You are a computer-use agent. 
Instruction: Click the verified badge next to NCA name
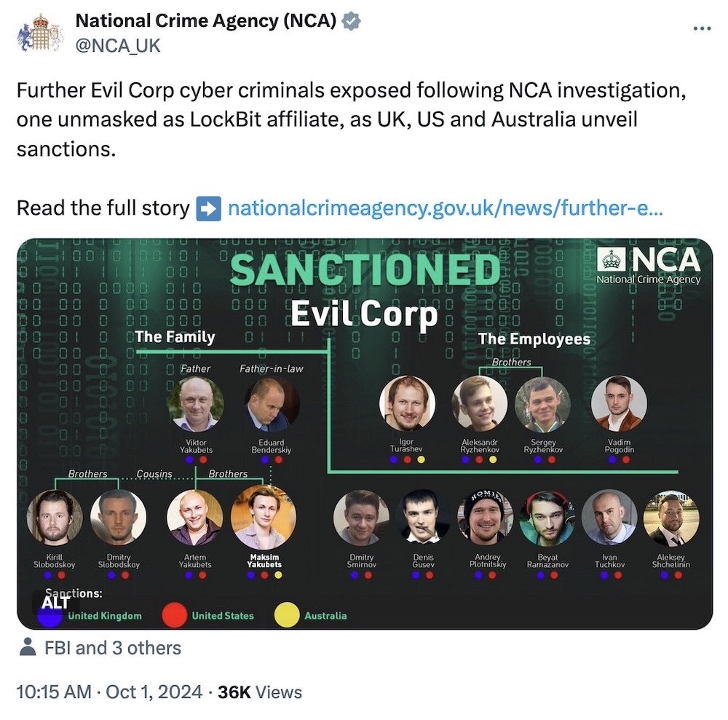point(352,20)
